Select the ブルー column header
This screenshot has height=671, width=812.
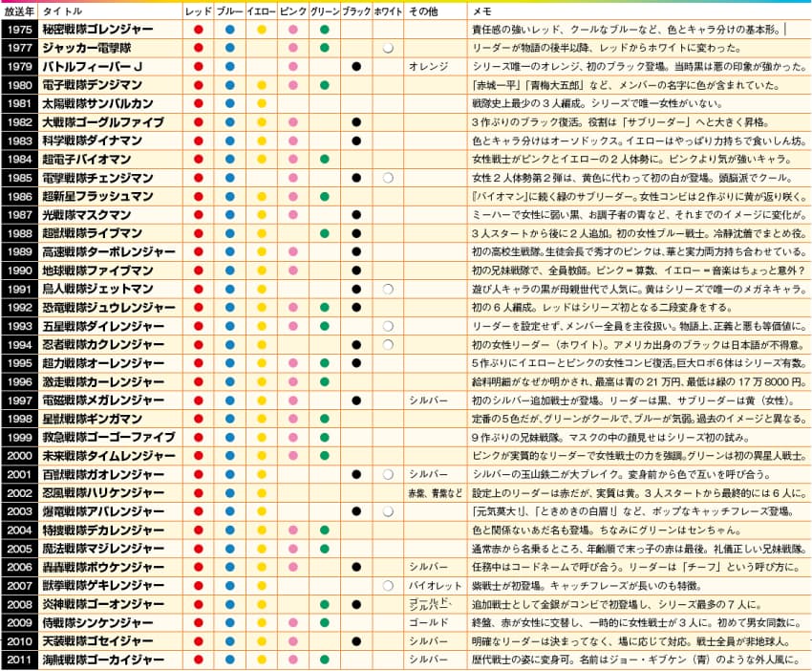(230, 11)
